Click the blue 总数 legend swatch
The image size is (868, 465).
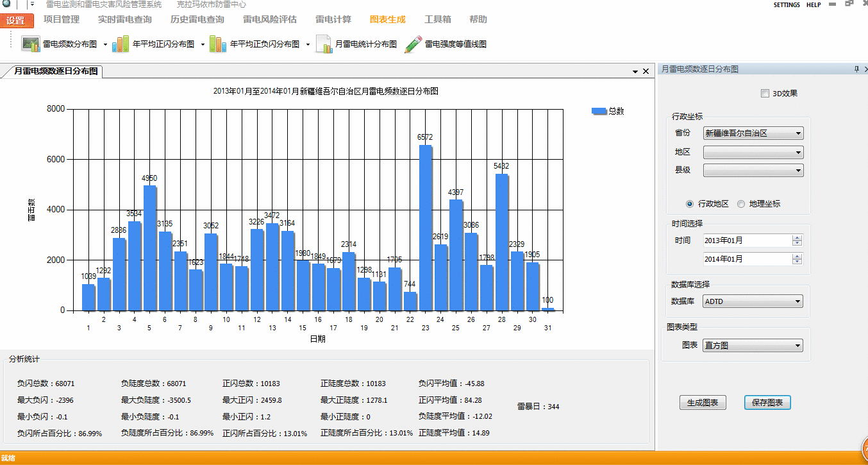point(599,111)
